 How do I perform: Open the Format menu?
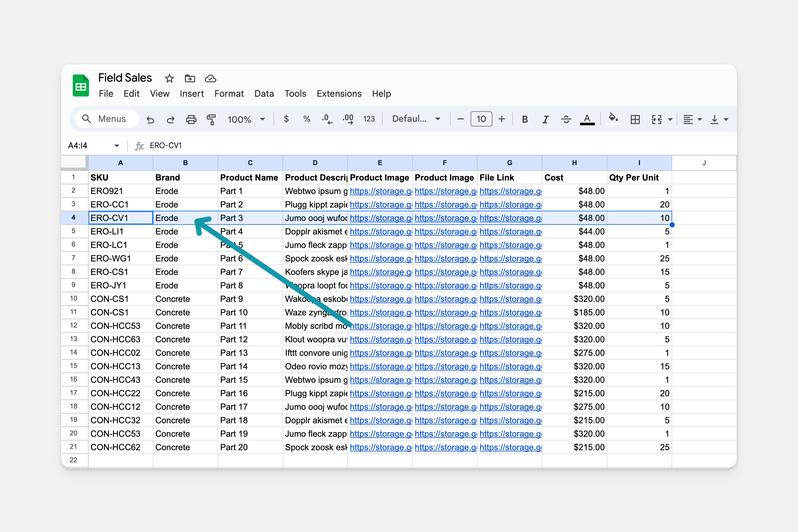click(229, 94)
